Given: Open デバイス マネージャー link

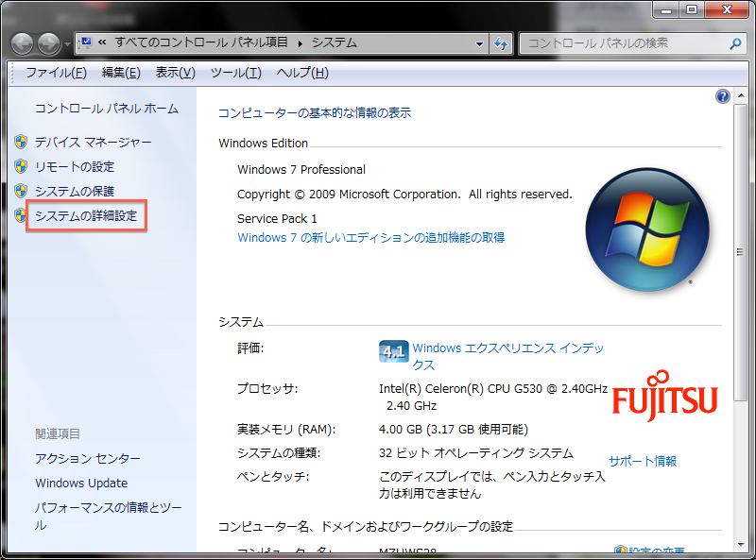Looking at the screenshot, I should (x=93, y=143).
